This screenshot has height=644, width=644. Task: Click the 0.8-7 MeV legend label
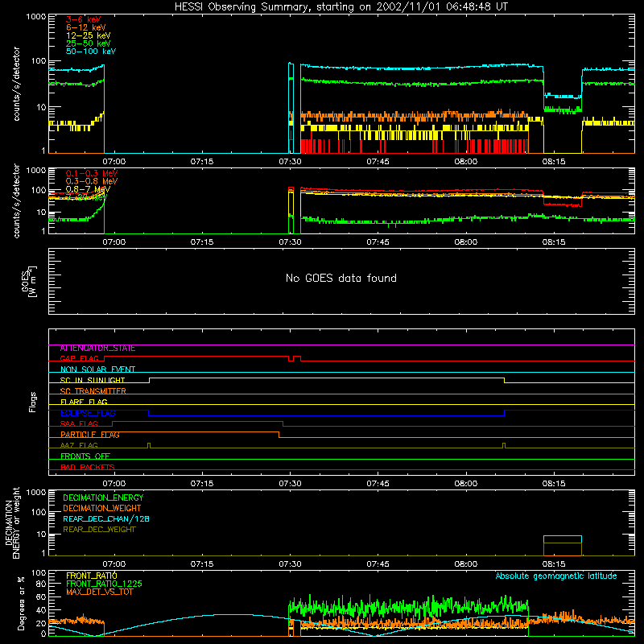[88, 189]
